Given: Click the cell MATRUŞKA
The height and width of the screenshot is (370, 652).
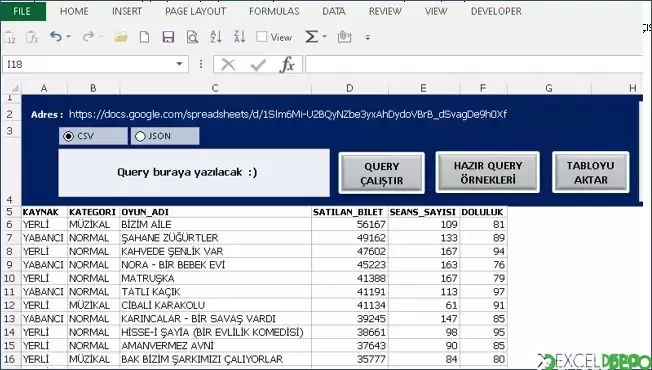Looking at the screenshot, I should pos(215,278).
